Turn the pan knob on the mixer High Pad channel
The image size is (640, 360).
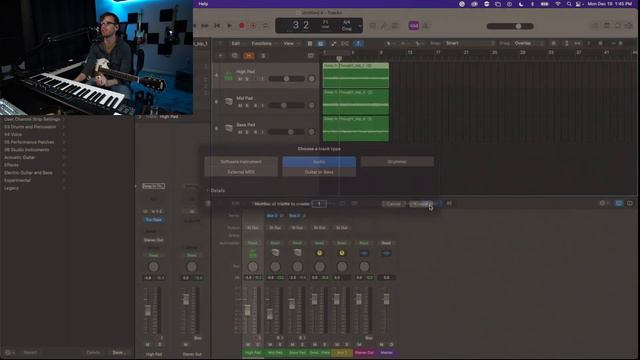[253, 267]
